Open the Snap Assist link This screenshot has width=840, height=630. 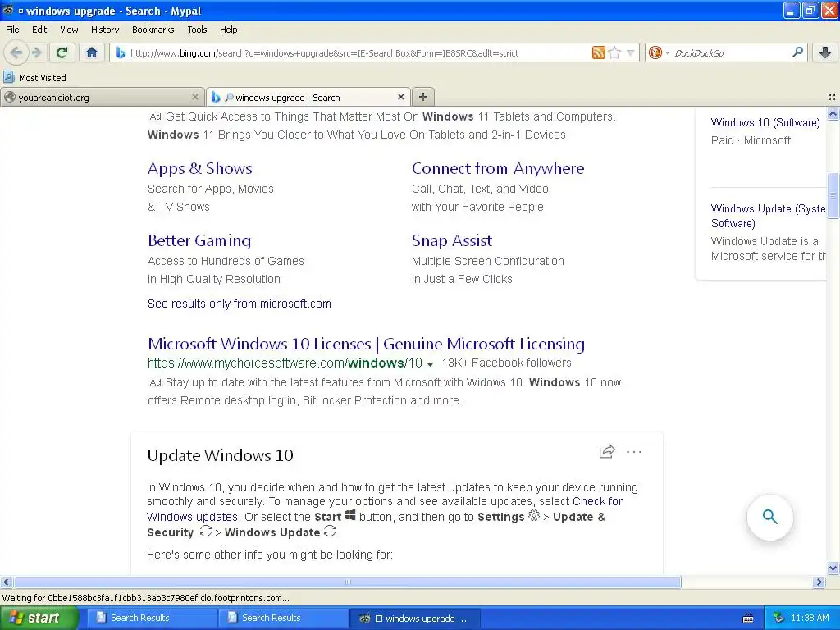pyautogui.click(x=452, y=240)
